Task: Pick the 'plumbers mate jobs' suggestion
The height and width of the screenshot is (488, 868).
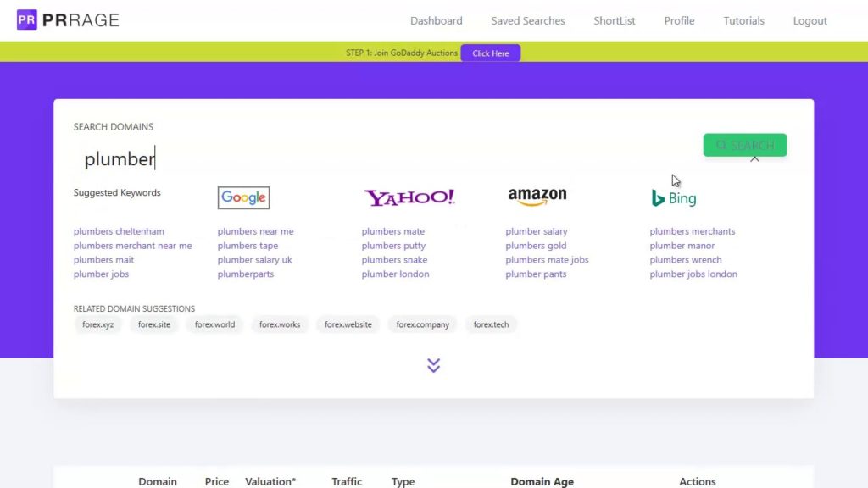Action: click(x=547, y=260)
